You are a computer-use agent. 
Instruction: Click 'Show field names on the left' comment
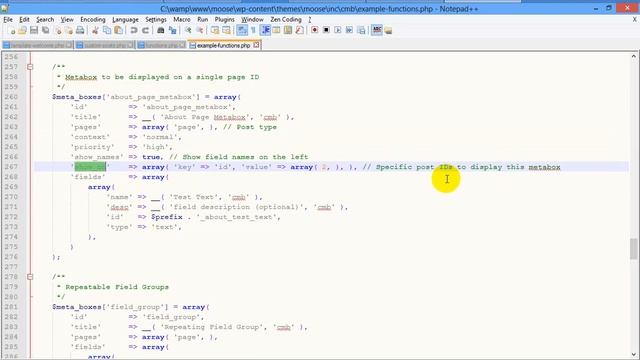click(245, 157)
